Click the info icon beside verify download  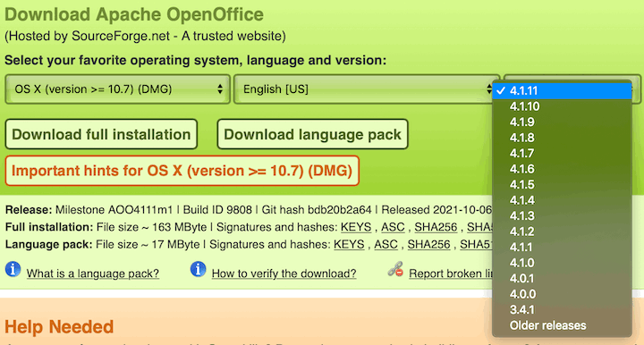[x=198, y=270]
